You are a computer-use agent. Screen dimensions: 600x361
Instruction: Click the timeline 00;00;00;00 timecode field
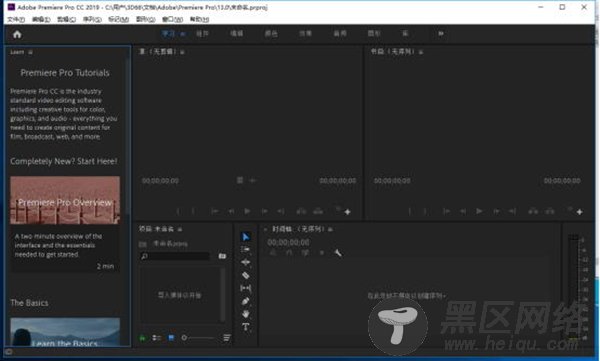click(289, 242)
